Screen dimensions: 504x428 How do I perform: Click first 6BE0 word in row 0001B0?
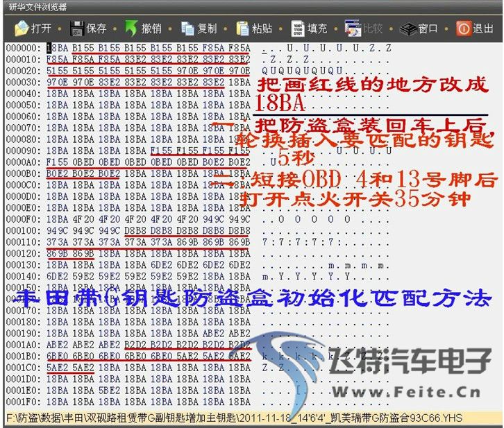(x=58, y=356)
